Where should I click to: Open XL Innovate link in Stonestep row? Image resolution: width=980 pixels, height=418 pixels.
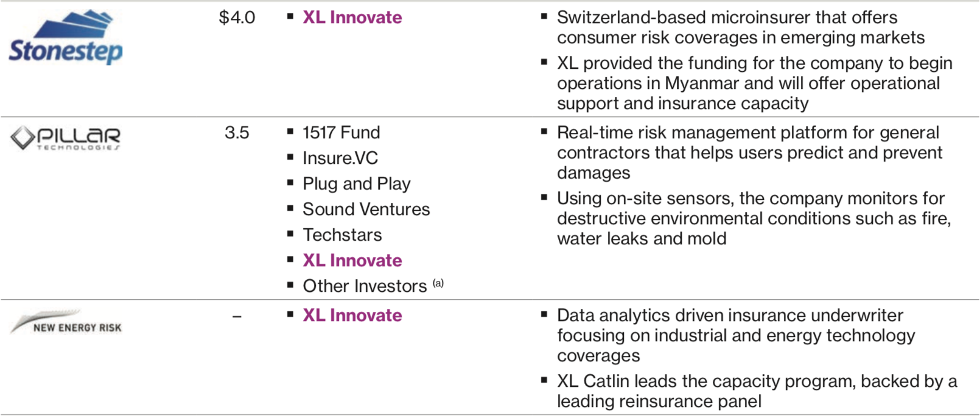(352, 17)
